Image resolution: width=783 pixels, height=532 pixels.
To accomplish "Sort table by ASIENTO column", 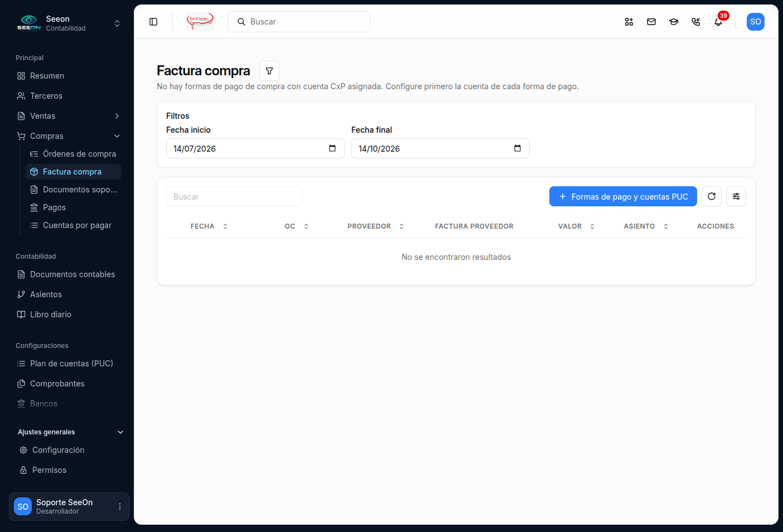I will click(x=646, y=226).
